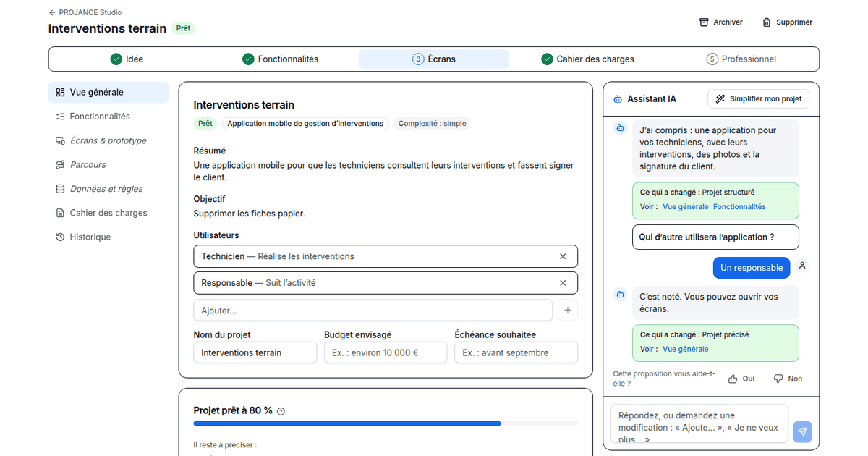Open Parcours in the sidebar
The height and width of the screenshot is (456, 868).
[109, 164]
